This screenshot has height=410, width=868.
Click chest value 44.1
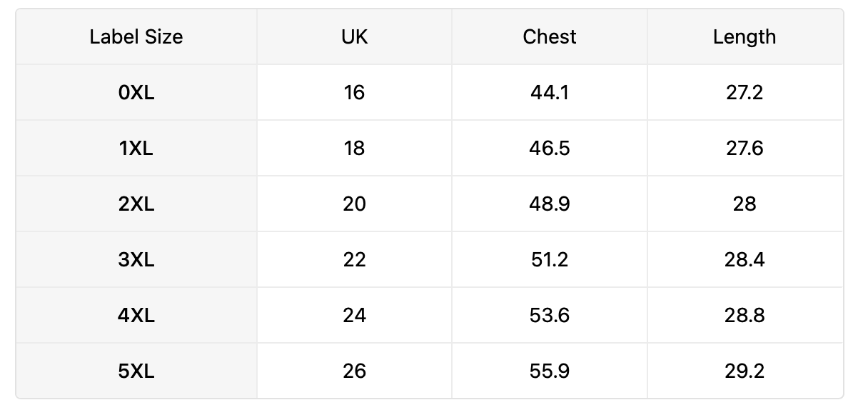[550, 92]
